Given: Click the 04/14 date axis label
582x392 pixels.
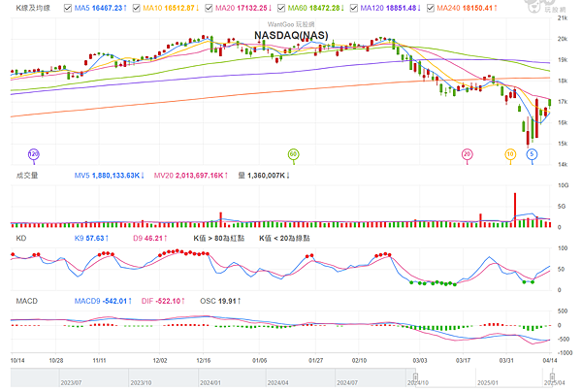Looking at the screenshot, I should [x=550, y=360].
